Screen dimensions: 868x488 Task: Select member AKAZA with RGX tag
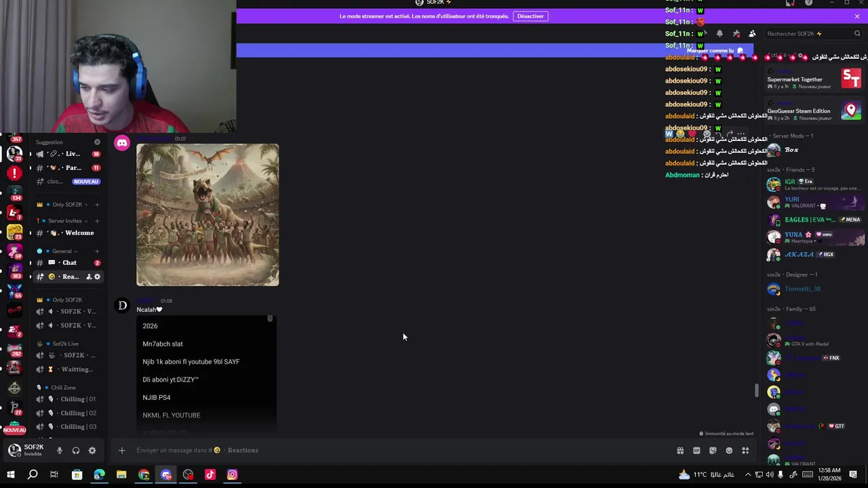[813, 255]
